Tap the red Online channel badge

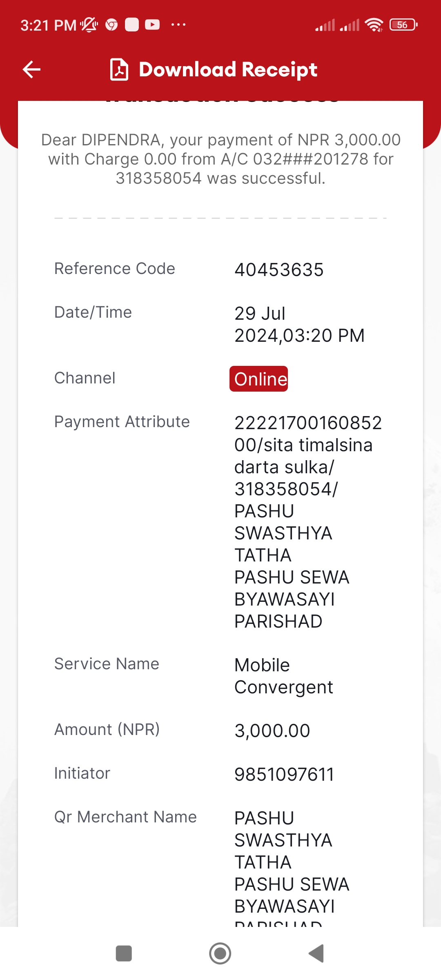(259, 379)
